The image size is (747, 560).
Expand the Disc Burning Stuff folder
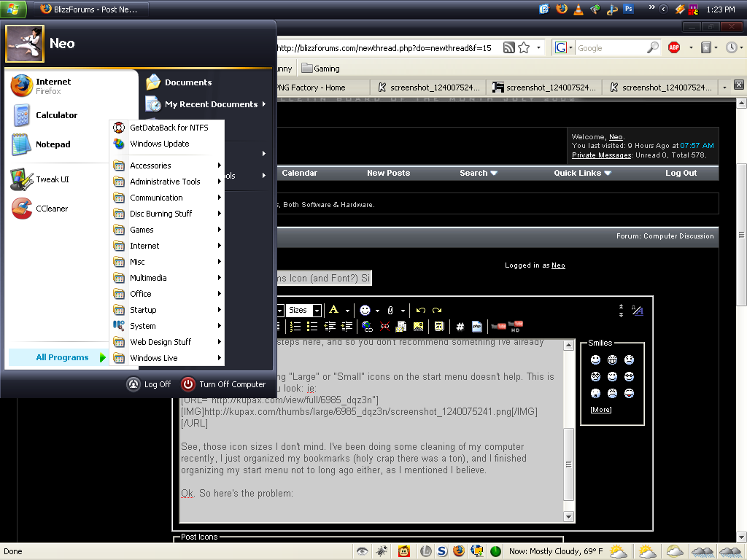[167, 214]
